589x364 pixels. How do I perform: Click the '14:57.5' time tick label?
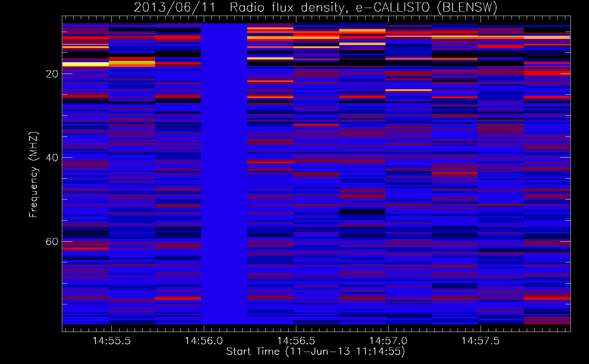pyautogui.click(x=481, y=341)
